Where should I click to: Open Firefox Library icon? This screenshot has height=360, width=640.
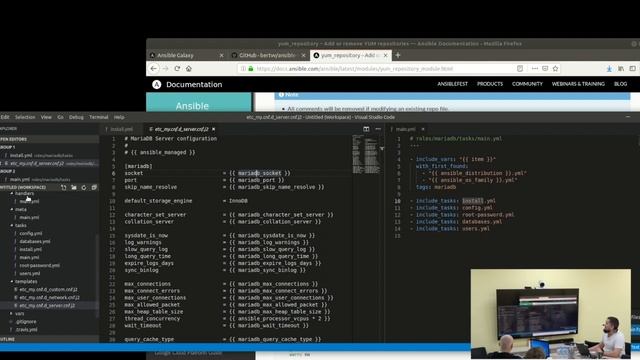[621, 69]
